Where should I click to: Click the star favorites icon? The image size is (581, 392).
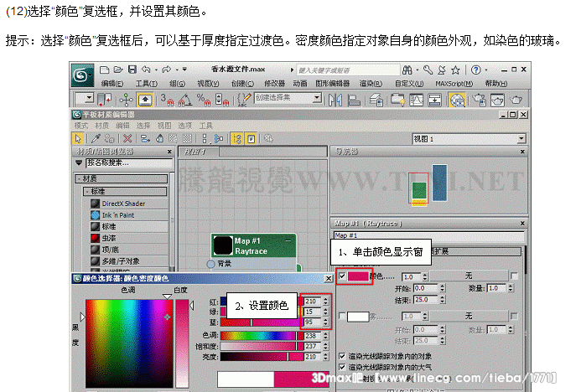(x=455, y=70)
